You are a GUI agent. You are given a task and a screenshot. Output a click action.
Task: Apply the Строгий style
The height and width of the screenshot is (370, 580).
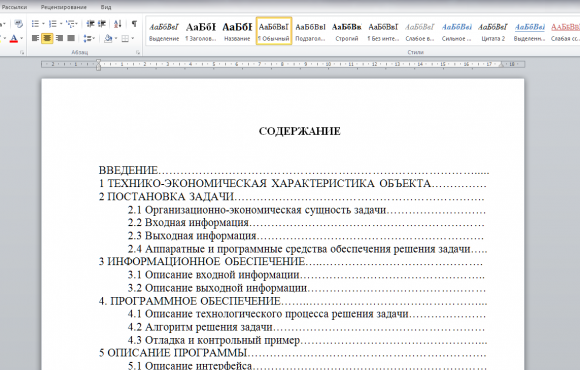(x=347, y=31)
